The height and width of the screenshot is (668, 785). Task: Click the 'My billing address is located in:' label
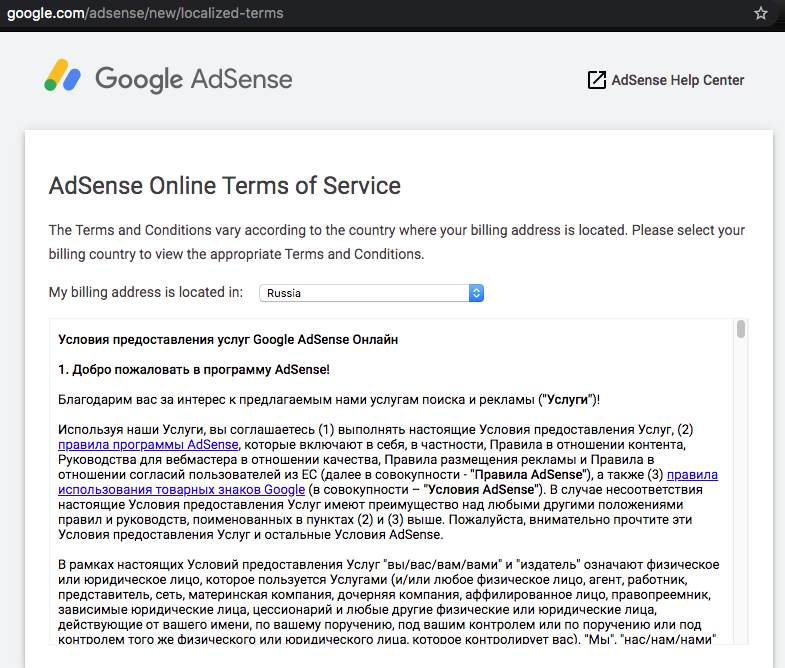tap(146, 292)
